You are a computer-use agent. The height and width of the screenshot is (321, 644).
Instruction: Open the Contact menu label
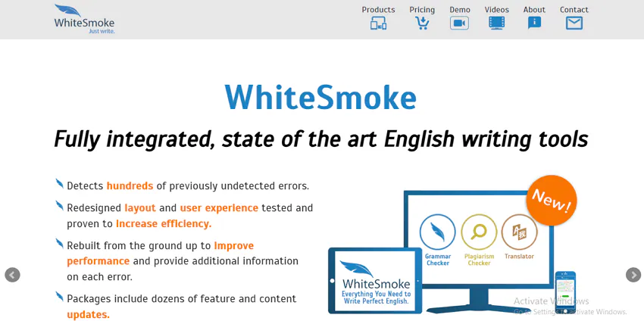[x=574, y=10]
